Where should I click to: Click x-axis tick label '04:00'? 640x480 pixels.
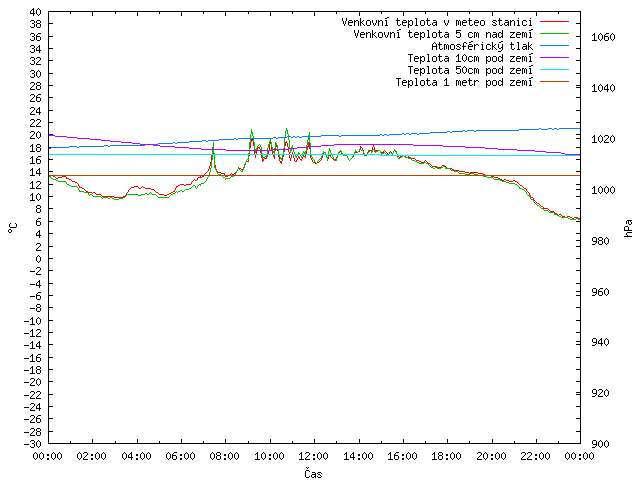point(136,456)
